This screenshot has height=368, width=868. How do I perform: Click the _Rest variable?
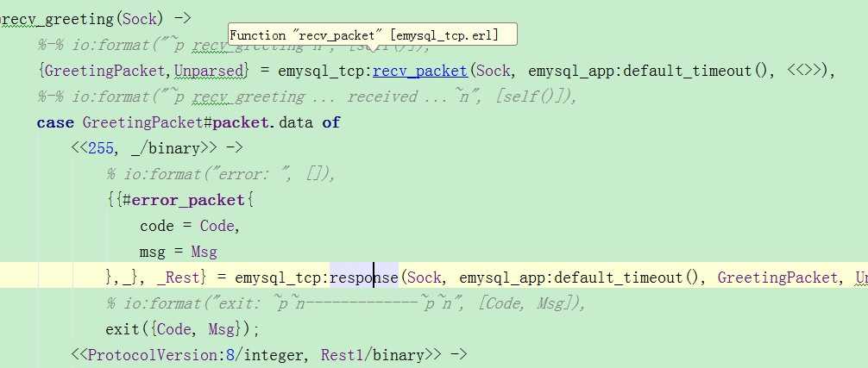click(x=180, y=277)
